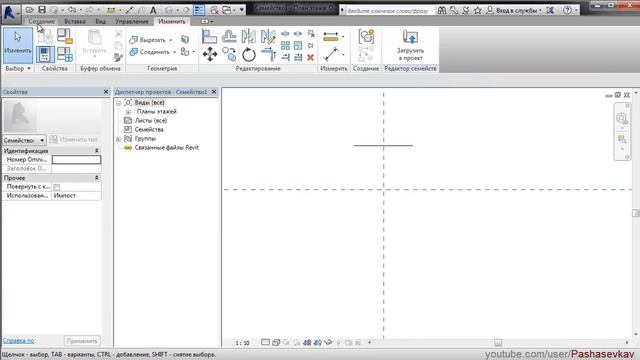Image resolution: width=640 pixels, height=360 pixels.
Task: Open the Revit application menu logo
Action: [x=10, y=13]
